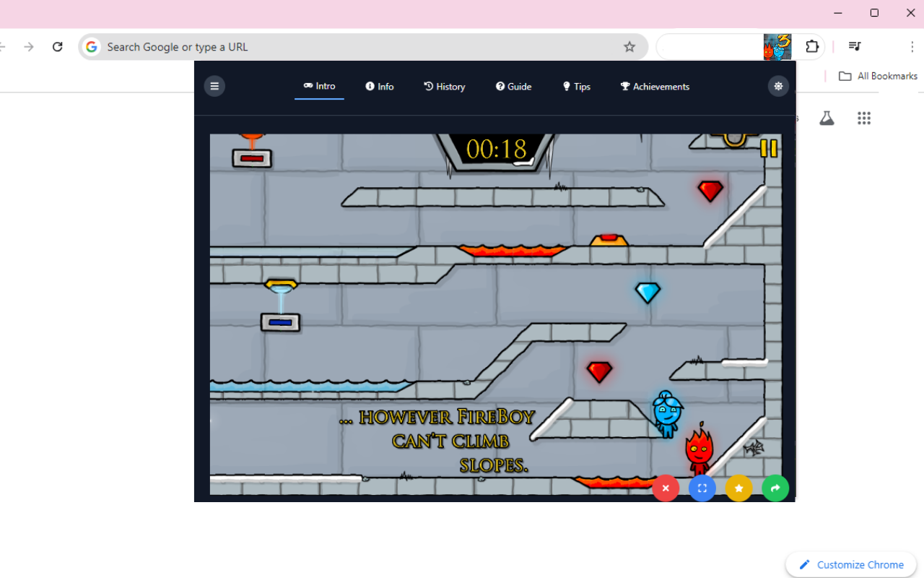924x578 pixels.
Task: Open the Chrome three-dot menu
Action: (x=912, y=47)
